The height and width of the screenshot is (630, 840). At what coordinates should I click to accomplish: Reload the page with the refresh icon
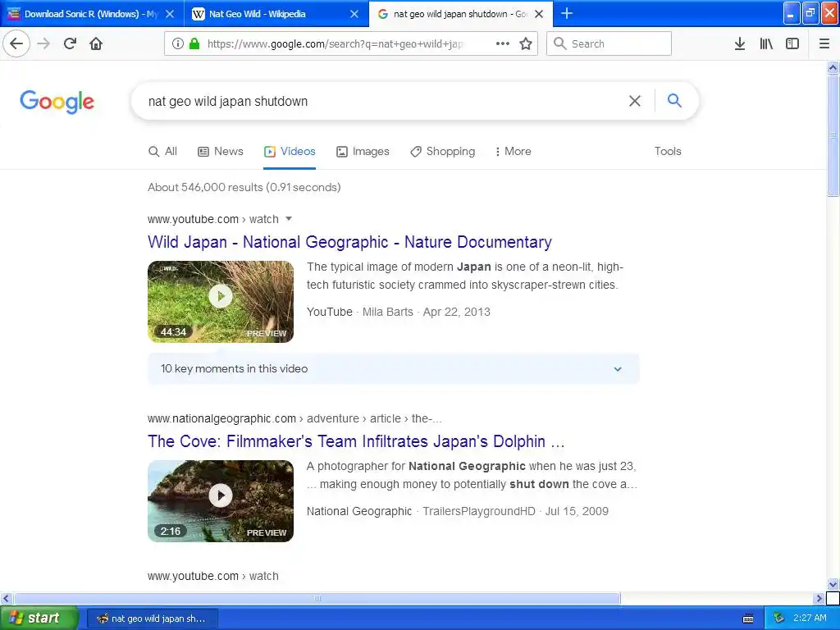click(70, 43)
